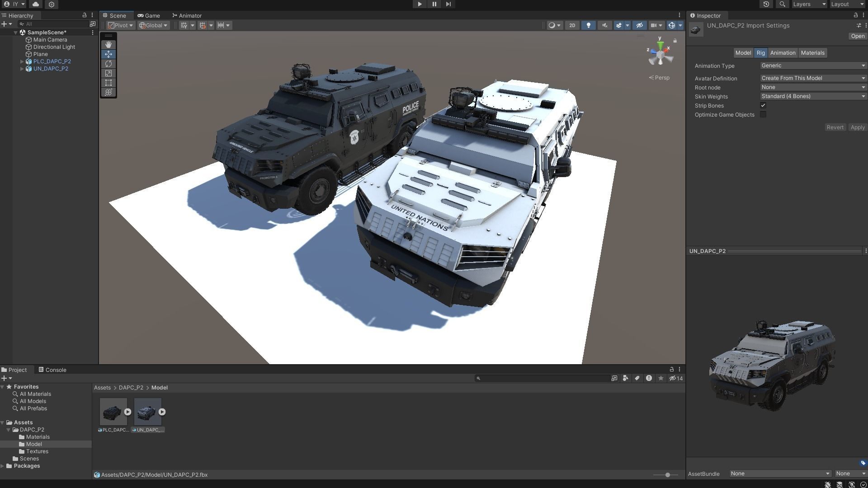Viewport: 868px width, 488px height.
Task: Click the scene orientation gizmo cube
Action: pos(660,55)
